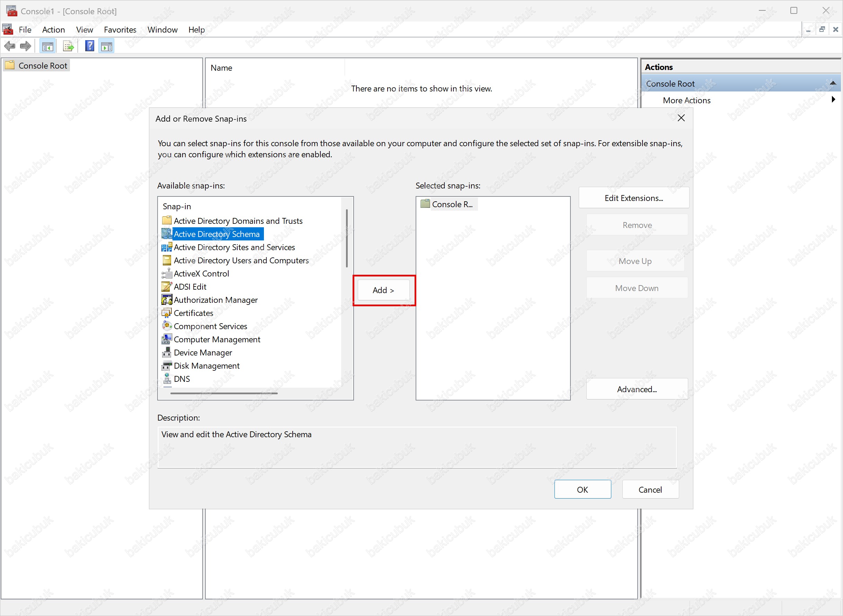The width and height of the screenshot is (843, 616).
Task: Click the ActiveX Control icon
Action: tap(167, 273)
